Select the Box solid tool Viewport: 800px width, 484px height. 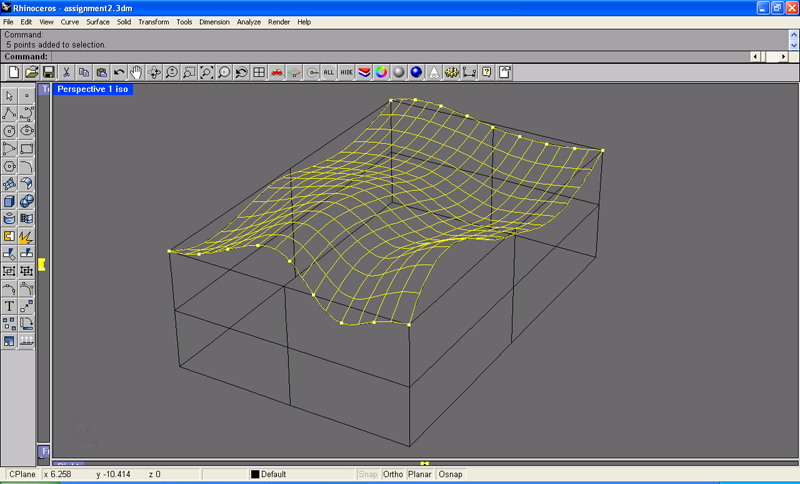pos(9,201)
